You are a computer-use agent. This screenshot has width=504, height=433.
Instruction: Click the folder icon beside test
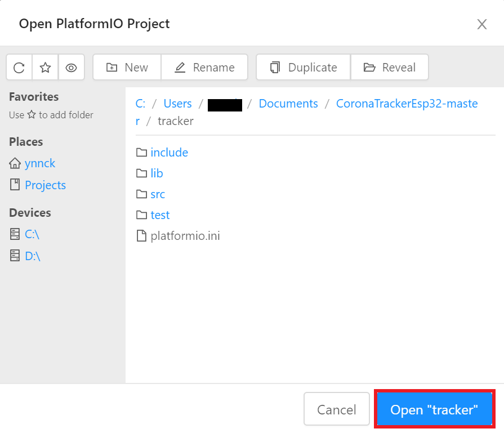point(141,215)
